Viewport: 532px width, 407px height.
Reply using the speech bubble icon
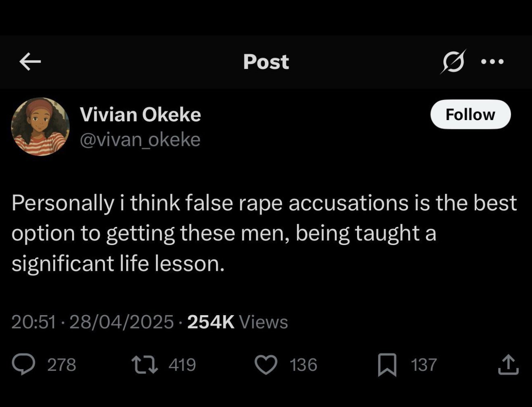click(x=23, y=364)
